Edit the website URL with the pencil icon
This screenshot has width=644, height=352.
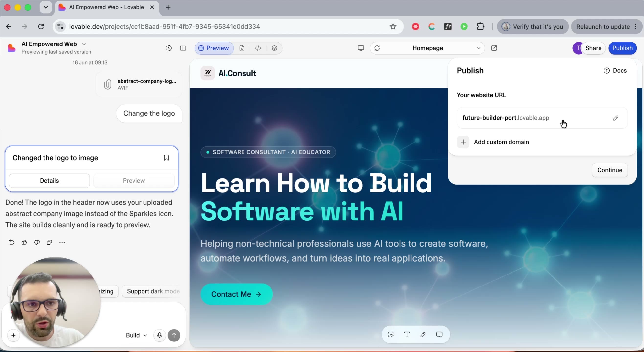click(615, 118)
